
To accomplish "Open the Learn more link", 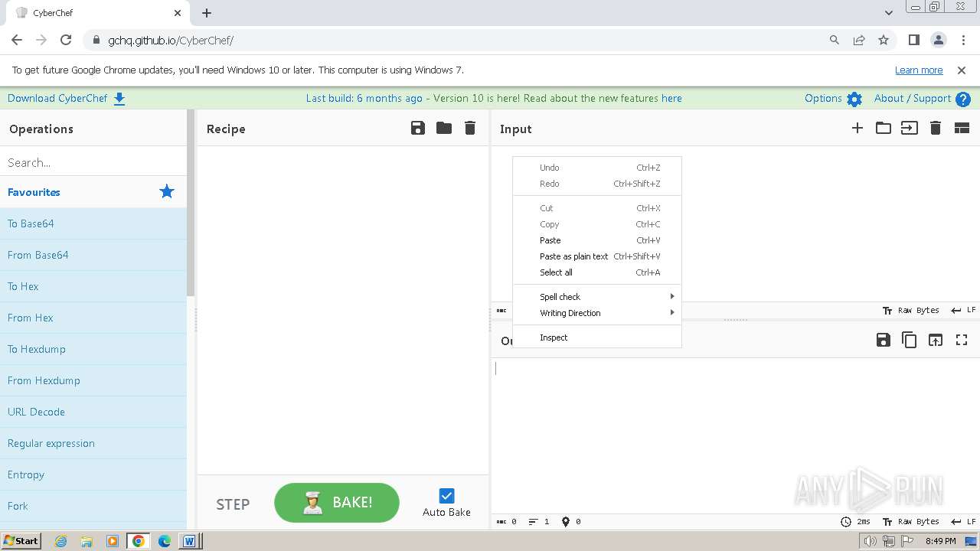I will click(919, 70).
